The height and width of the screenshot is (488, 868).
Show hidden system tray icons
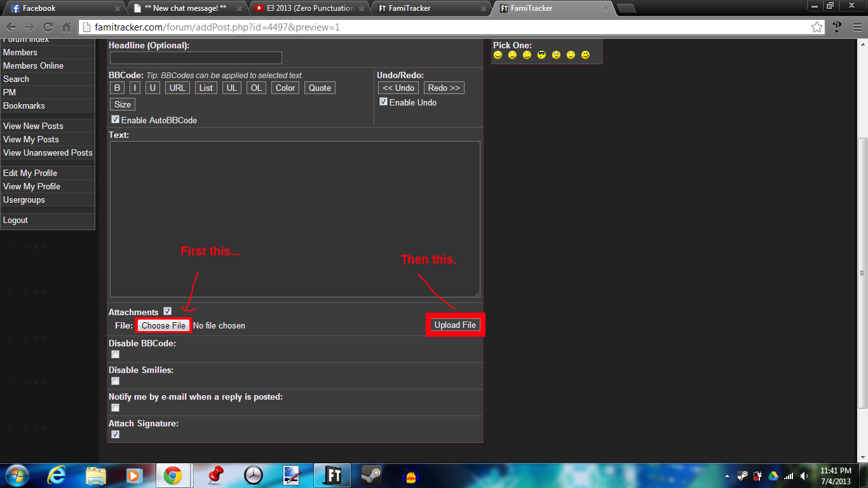[x=727, y=476]
